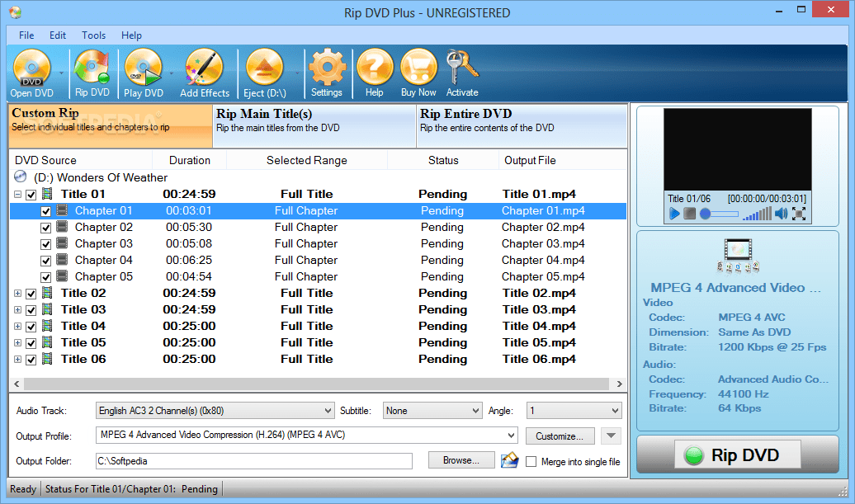Click the MPEG 4 profile film icon

738,256
